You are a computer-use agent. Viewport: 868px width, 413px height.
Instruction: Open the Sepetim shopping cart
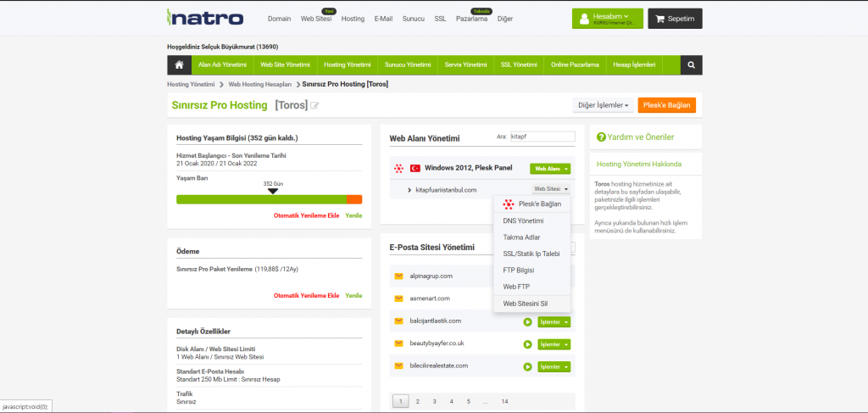click(675, 19)
